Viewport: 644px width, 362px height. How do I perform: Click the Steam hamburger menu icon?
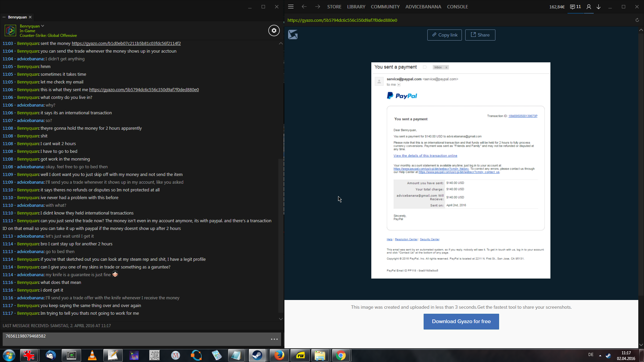291,7
